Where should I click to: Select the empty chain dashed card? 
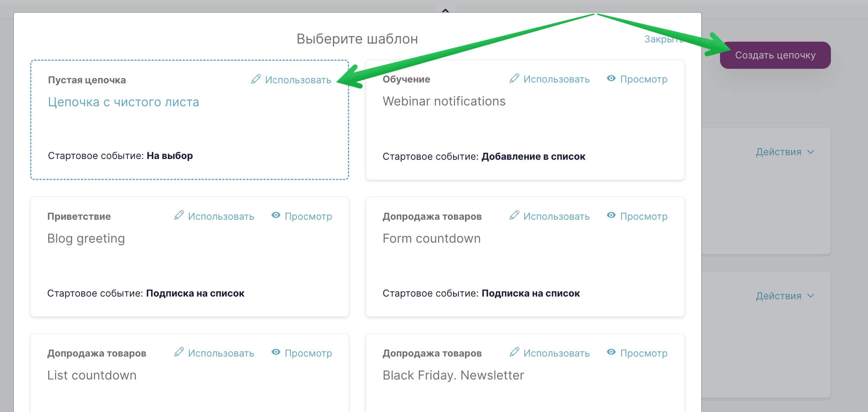(x=190, y=120)
